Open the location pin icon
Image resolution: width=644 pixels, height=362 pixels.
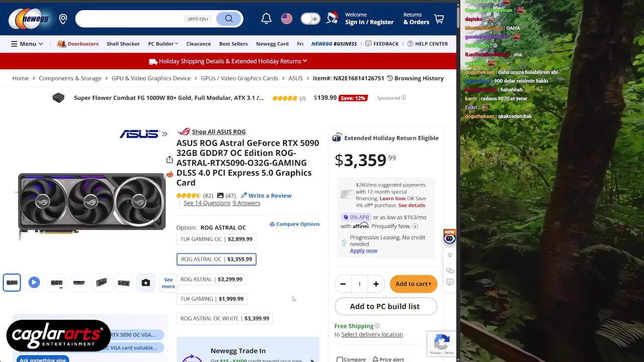tap(63, 19)
